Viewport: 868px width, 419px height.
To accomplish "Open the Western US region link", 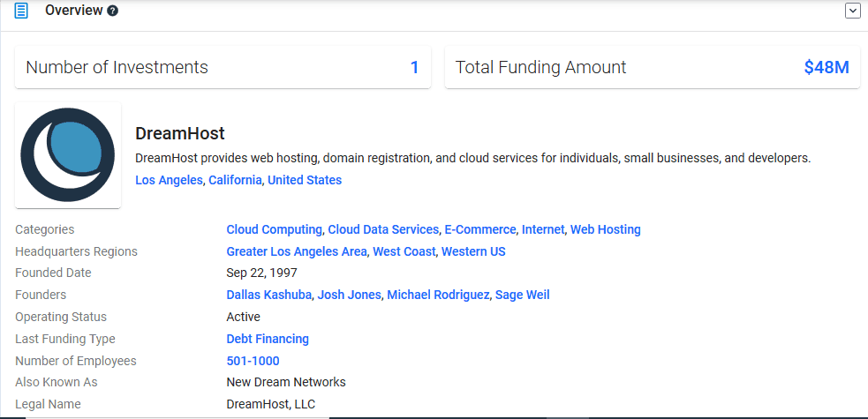I will [x=473, y=251].
